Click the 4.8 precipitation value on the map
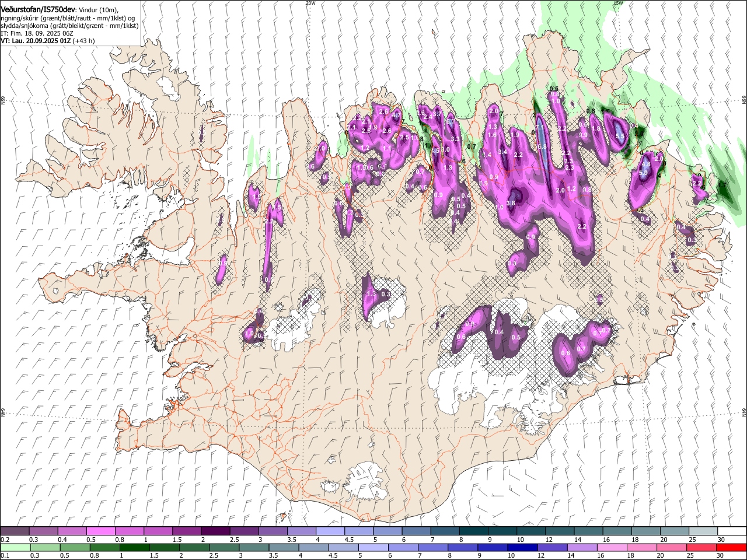The height and width of the screenshot is (560, 747). 646,164
